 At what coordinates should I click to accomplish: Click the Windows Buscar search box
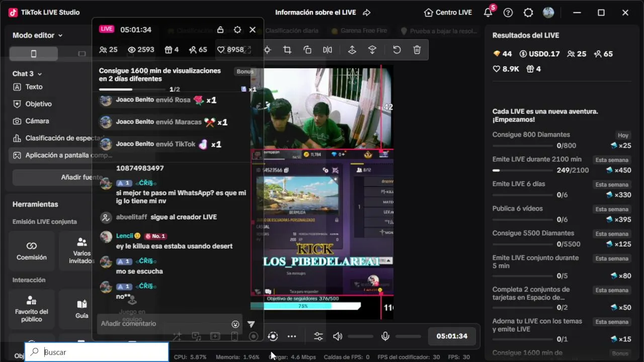pyautogui.click(x=97, y=352)
